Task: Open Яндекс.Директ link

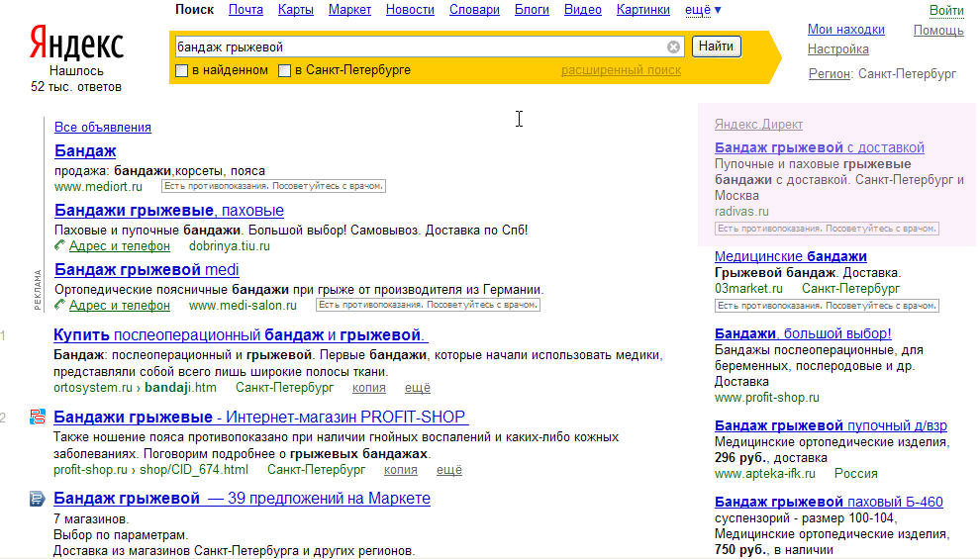Action: [758, 125]
